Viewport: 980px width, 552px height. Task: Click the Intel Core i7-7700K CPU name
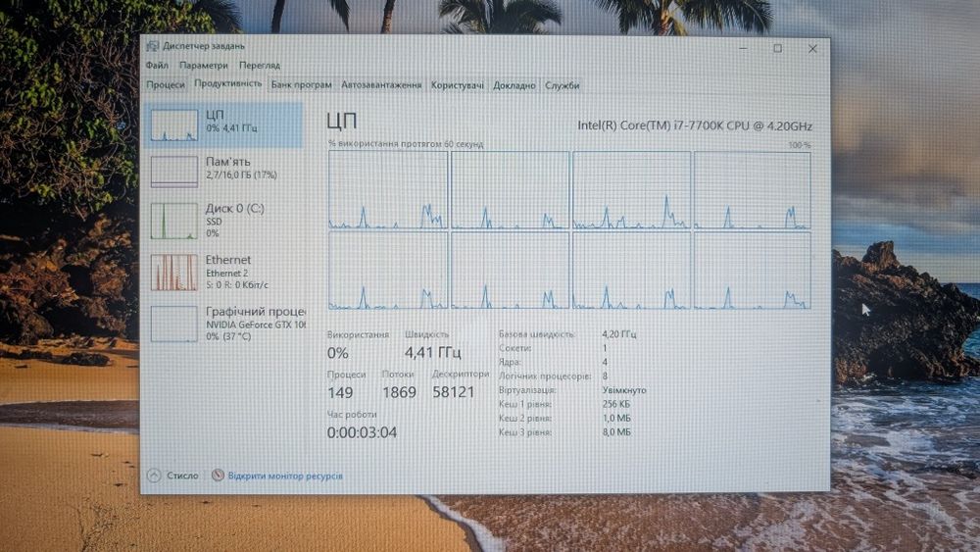tap(695, 125)
